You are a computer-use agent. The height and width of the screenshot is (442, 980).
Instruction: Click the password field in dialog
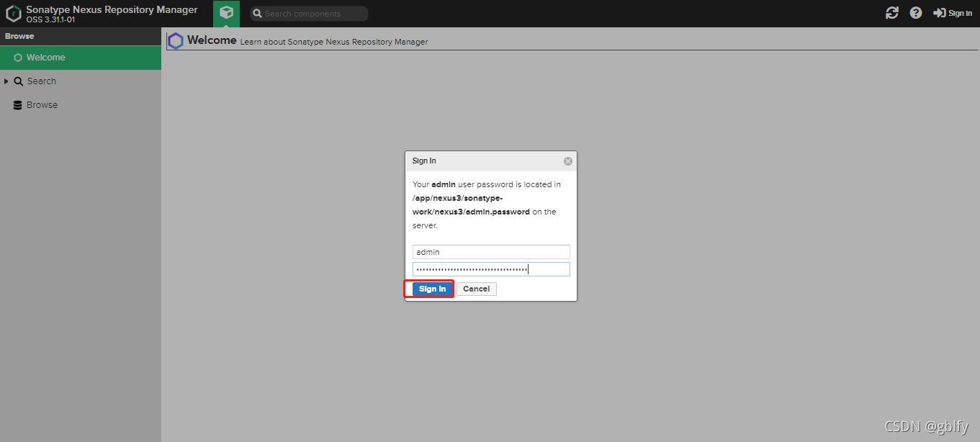tap(491, 269)
